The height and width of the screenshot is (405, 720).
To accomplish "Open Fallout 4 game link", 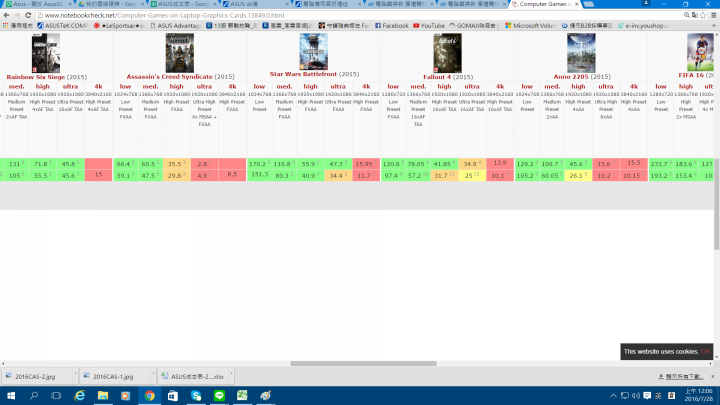I will tap(437, 77).
